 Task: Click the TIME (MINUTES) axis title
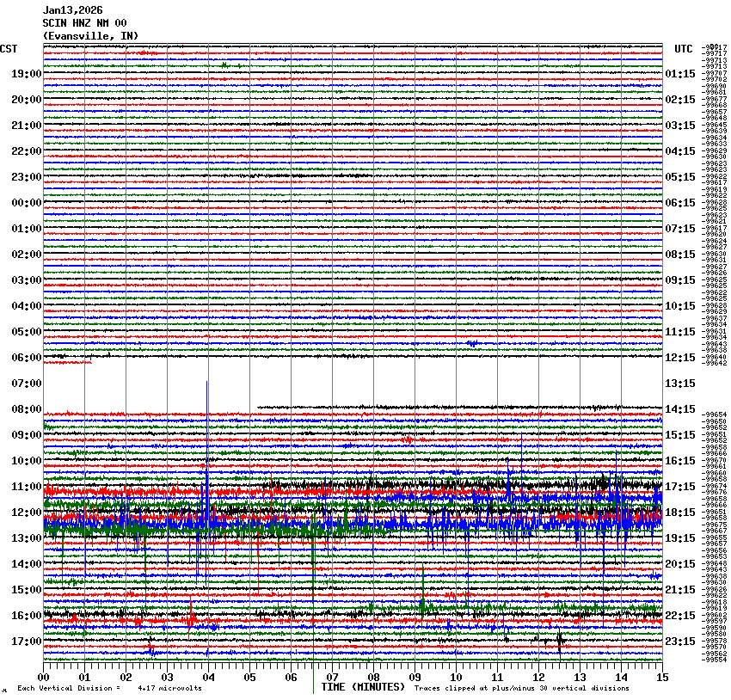(363, 687)
